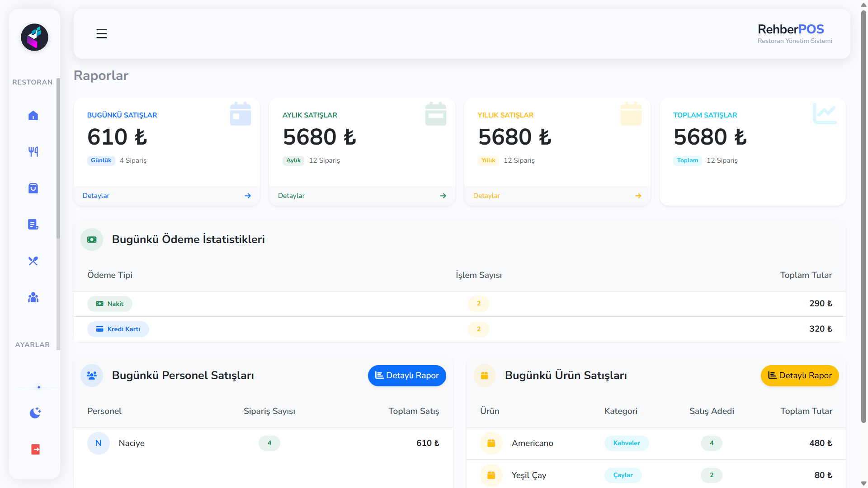
Task: Click the RehberPOS brand title
Action: point(790,29)
